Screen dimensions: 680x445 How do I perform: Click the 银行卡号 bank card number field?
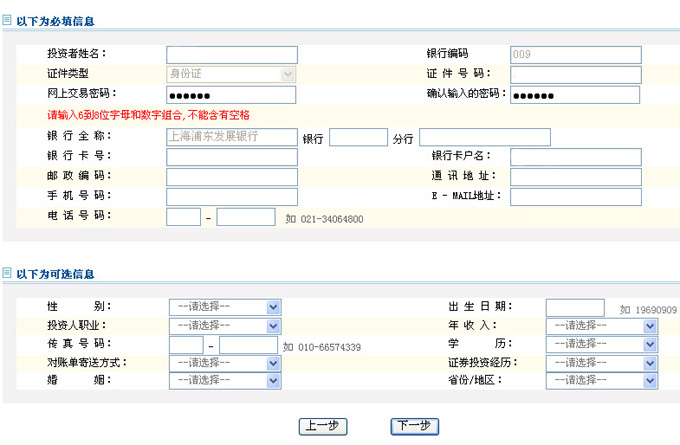click(x=232, y=157)
